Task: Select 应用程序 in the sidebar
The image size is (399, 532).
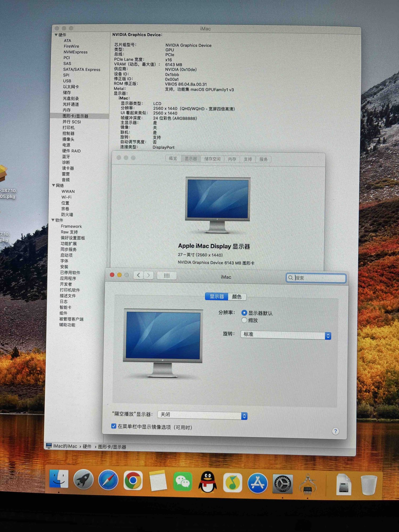Action: tap(68, 278)
